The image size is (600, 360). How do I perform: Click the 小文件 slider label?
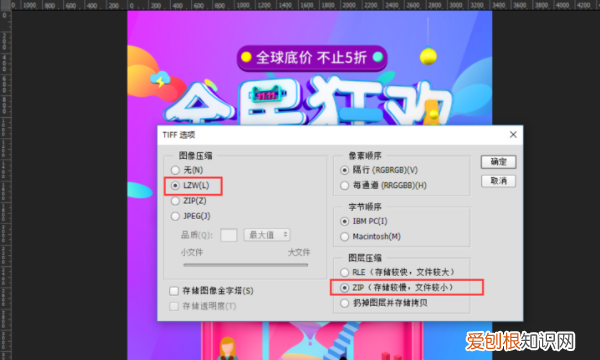(192, 252)
